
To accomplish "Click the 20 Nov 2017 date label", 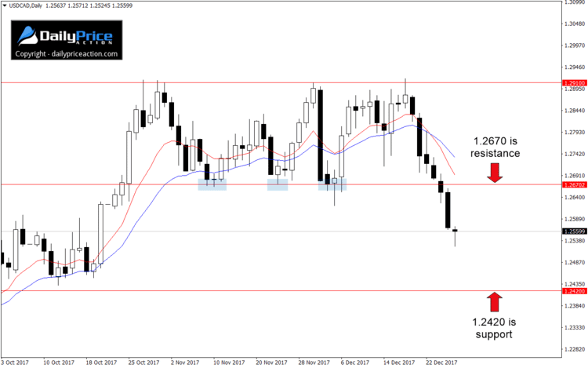I will pyautogui.click(x=271, y=363).
